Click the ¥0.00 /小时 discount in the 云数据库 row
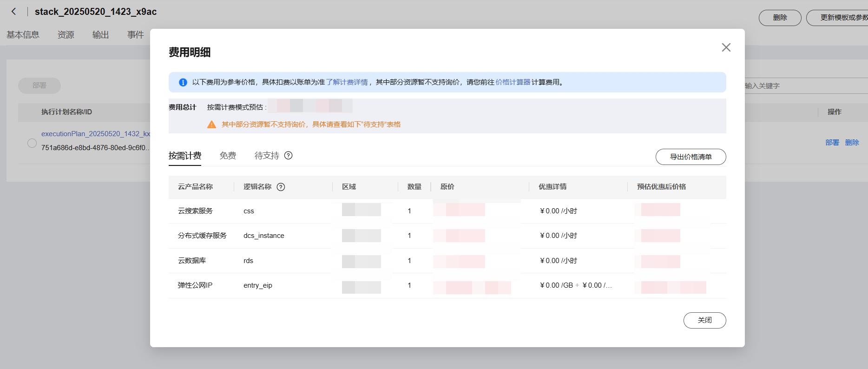Screen dimensions: 868x369 click(x=558, y=261)
